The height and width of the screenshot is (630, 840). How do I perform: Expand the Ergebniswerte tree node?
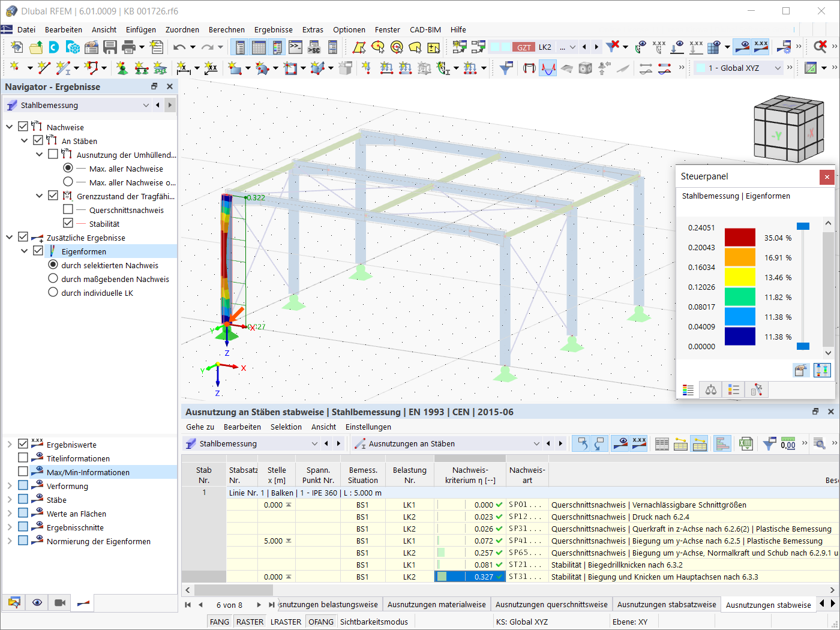tap(9, 445)
